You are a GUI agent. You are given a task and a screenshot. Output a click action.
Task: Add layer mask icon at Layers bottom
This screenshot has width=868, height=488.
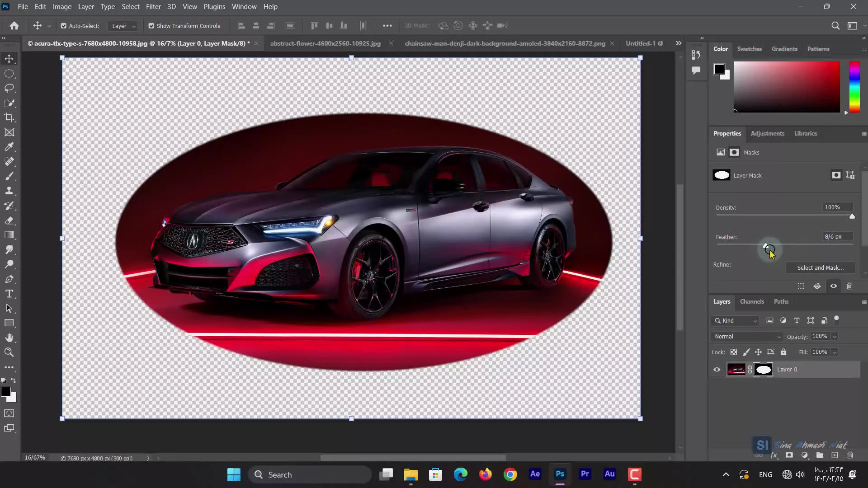[x=789, y=455]
